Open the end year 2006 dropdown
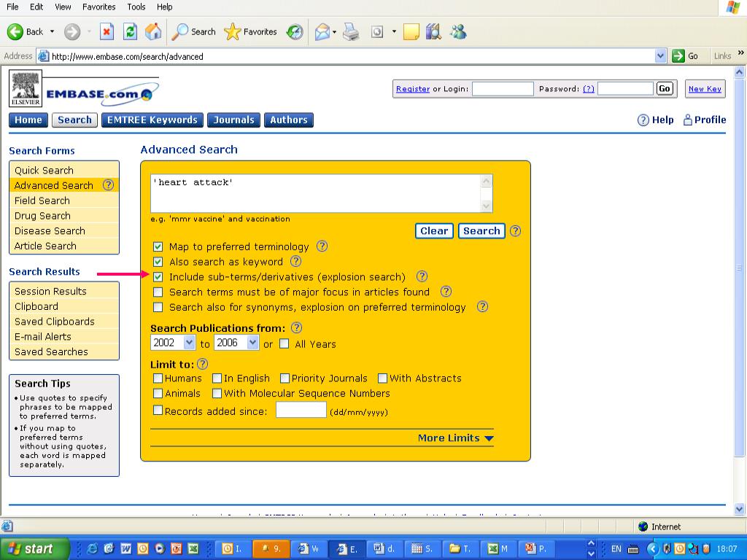This screenshot has width=747, height=560. coord(252,343)
